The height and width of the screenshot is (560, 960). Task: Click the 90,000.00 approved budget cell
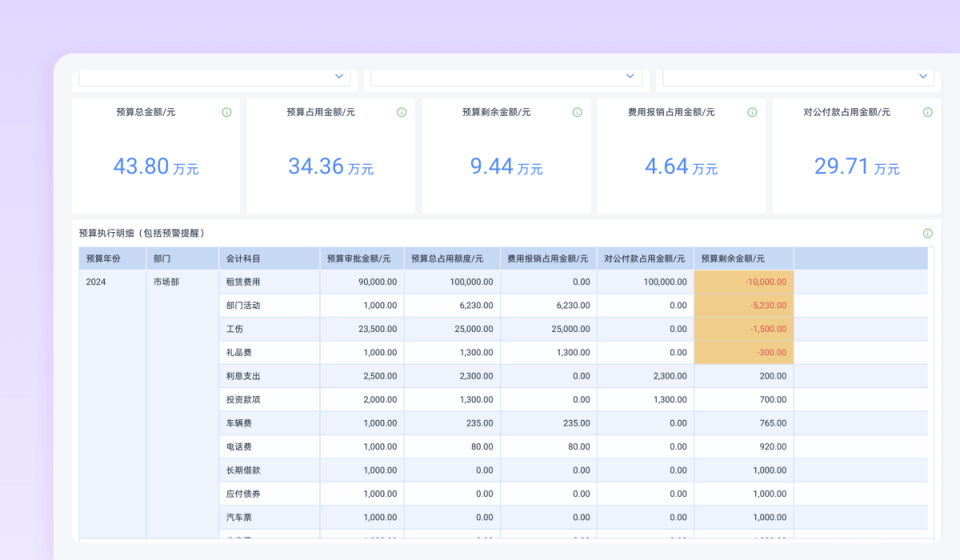point(362,282)
